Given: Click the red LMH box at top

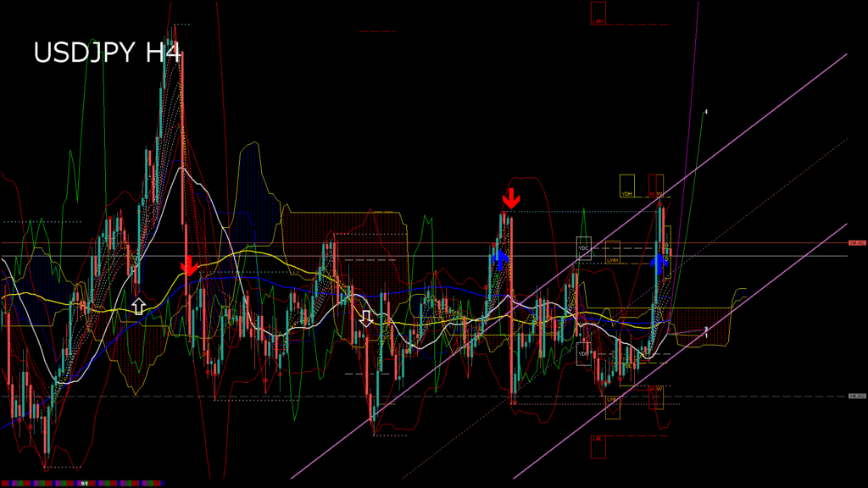Looking at the screenshot, I should tap(598, 14).
